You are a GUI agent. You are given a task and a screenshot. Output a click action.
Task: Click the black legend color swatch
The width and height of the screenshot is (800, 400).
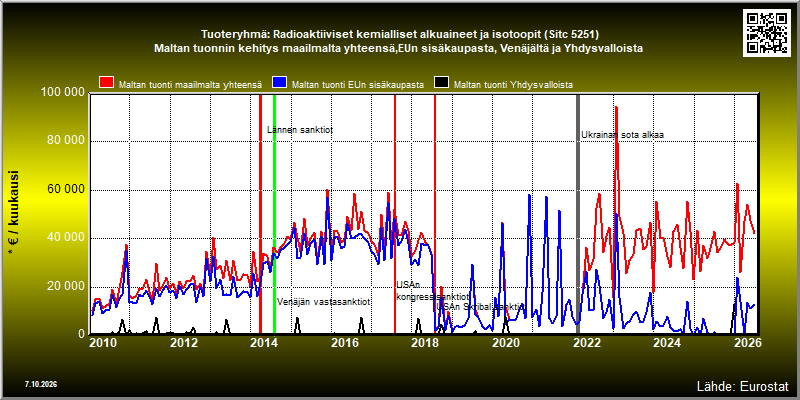pyautogui.click(x=441, y=83)
